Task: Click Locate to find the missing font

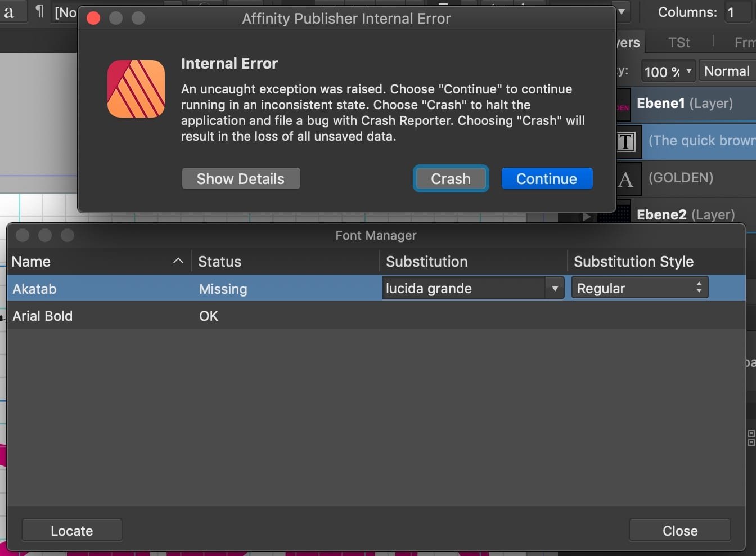Action: pos(71,530)
